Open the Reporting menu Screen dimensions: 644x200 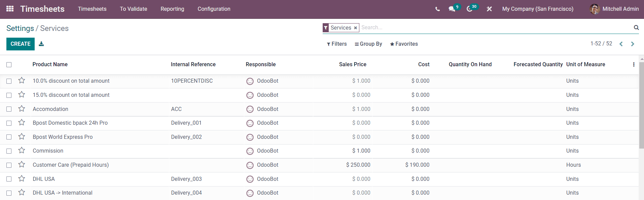[172, 9]
